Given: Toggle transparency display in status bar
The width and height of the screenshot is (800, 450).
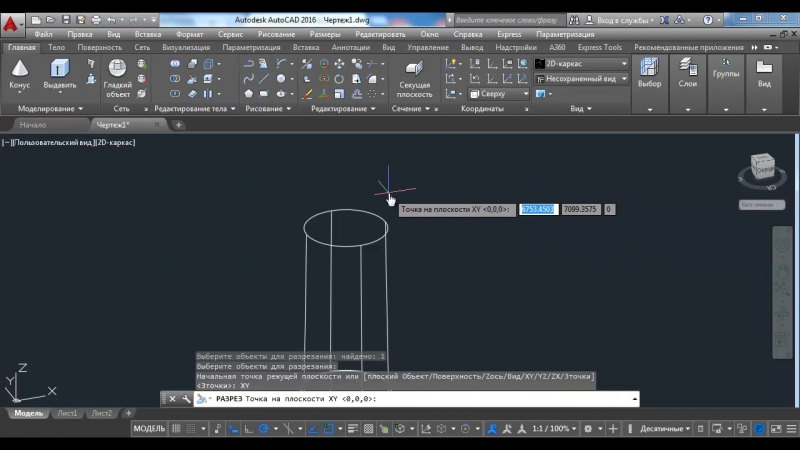Looking at the screenshot, I should click(368, 429).
